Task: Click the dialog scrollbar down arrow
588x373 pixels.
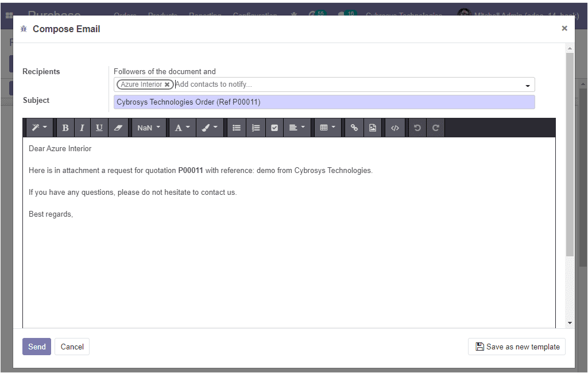Action: point(570,323)
